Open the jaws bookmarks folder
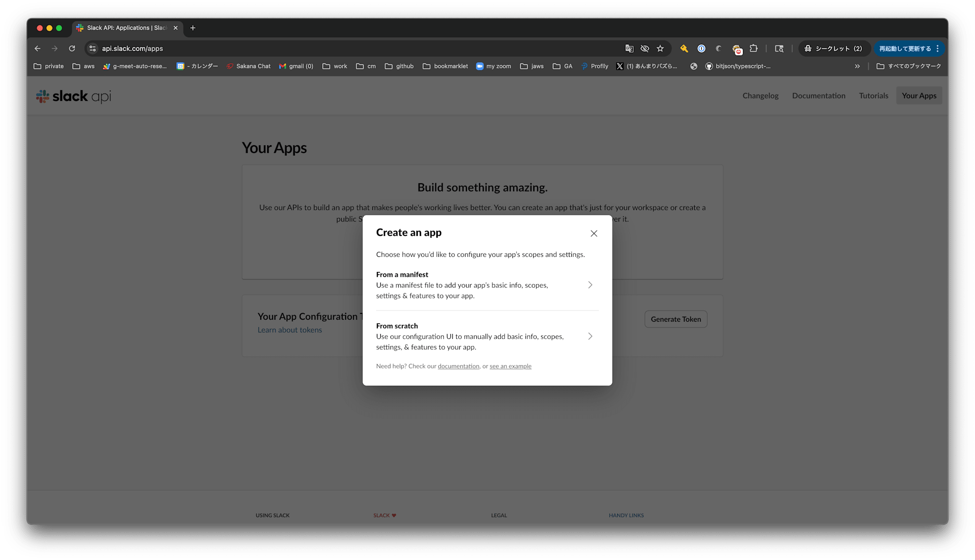 click(x=532, y=66)
